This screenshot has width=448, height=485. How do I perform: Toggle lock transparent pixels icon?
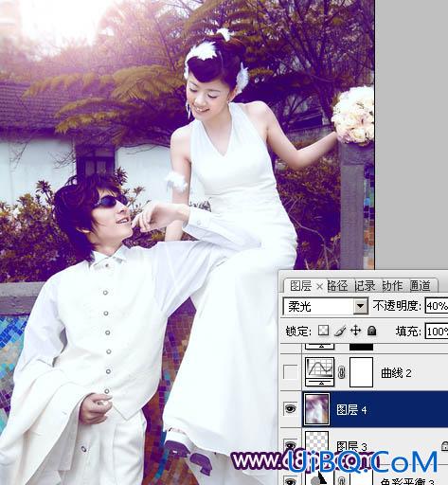tap(323, 331)
